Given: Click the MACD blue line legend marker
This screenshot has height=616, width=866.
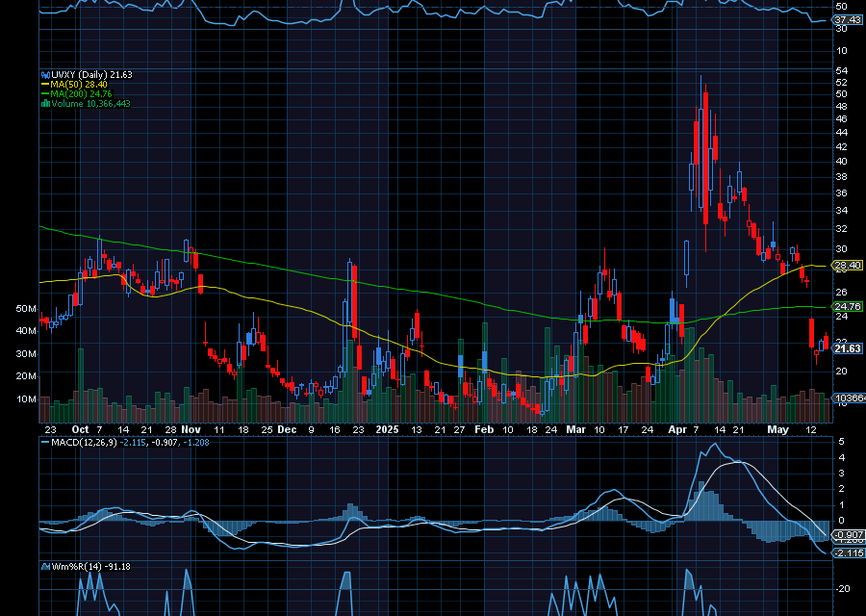Looking at the screenshot, I should (x=44, y=443).
